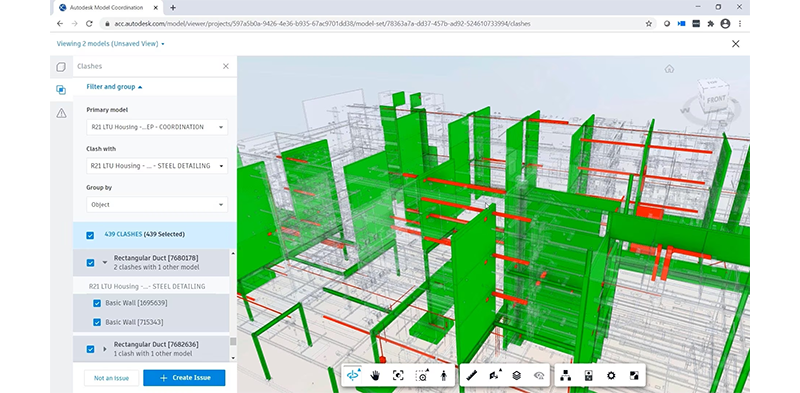Click the 439 CLASHES link text
The width and height of the screenshot is (800, 393).
123,234
